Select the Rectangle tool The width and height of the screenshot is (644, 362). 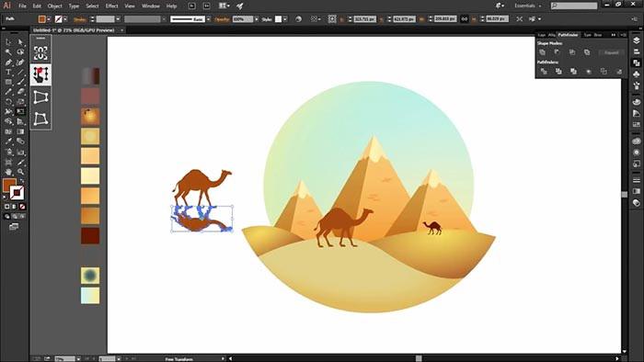[8, 82]
